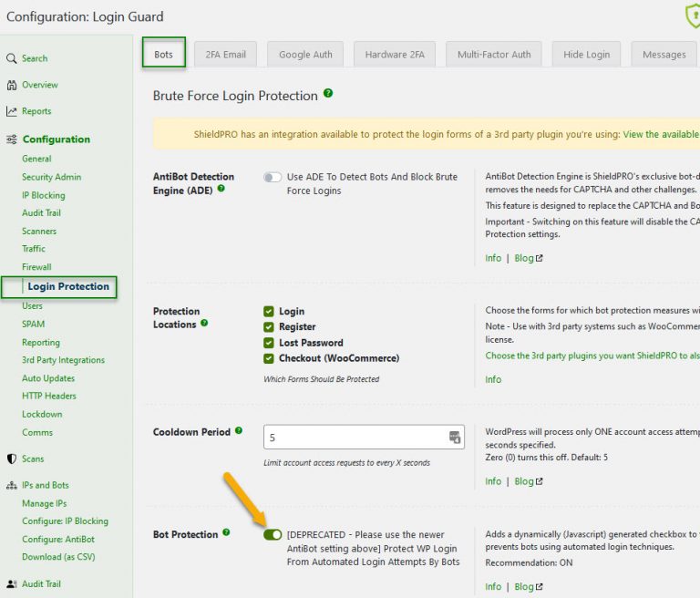Open Comms settings
This screenshot has width=700, height=598.
(x=37, y=433)
